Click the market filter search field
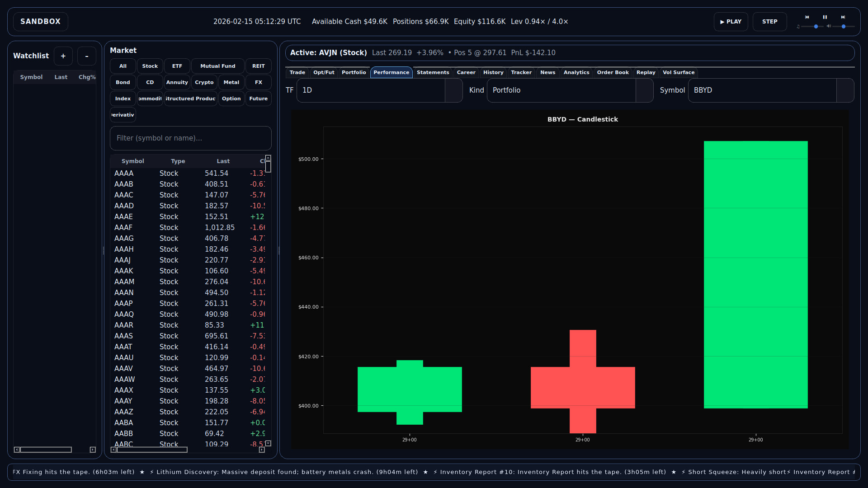This screenshot has height=488, width=868. coord(190,138)
